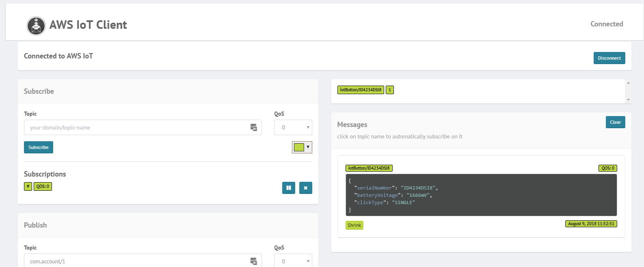Image resolution: width=644 pixels, height=267 pixels.
Task: Shrink the received message
Action: pyautogui.click(x=354, y=225)
